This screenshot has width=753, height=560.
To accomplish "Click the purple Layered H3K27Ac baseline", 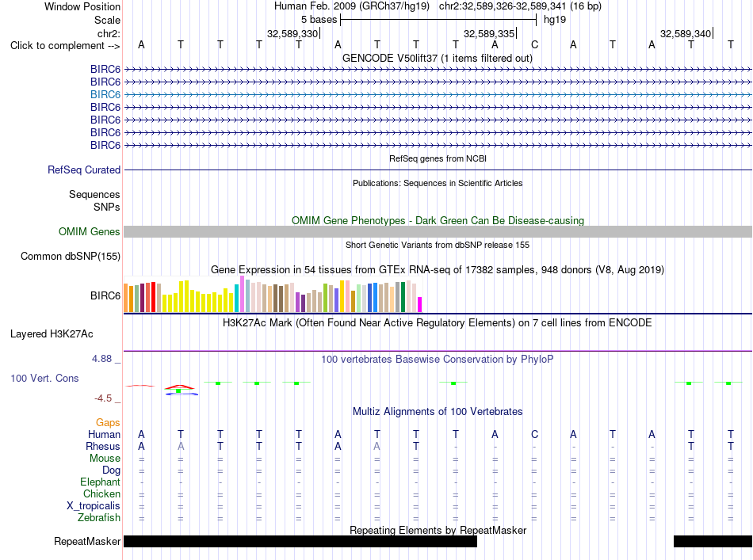I will tap(438, 351).
